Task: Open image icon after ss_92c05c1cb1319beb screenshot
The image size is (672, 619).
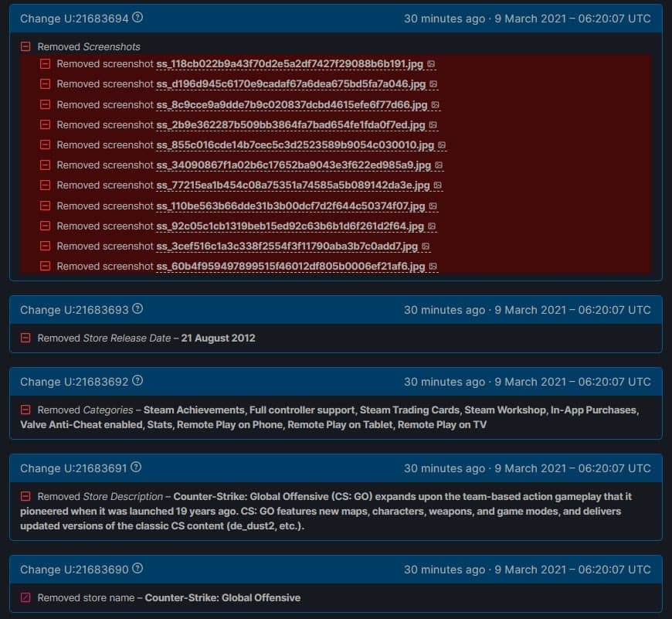Action: click(x=432, y=226)
